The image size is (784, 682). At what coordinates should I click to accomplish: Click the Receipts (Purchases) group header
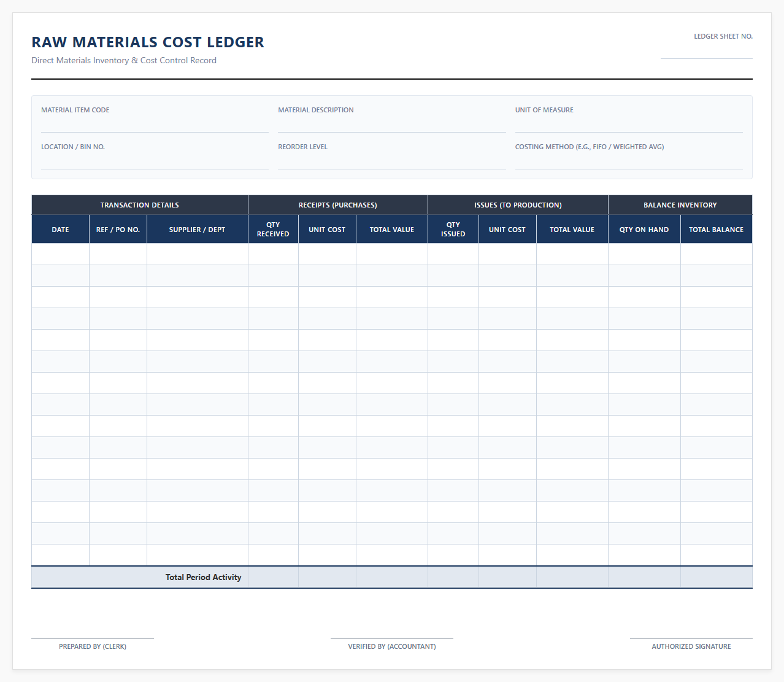(338, 205)
